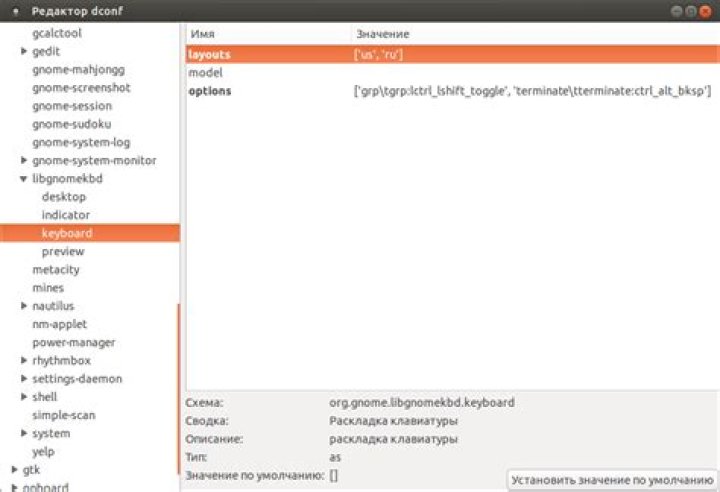
Task: Expand the gnome-system-monitor node
Action: (x=24, y=160)
